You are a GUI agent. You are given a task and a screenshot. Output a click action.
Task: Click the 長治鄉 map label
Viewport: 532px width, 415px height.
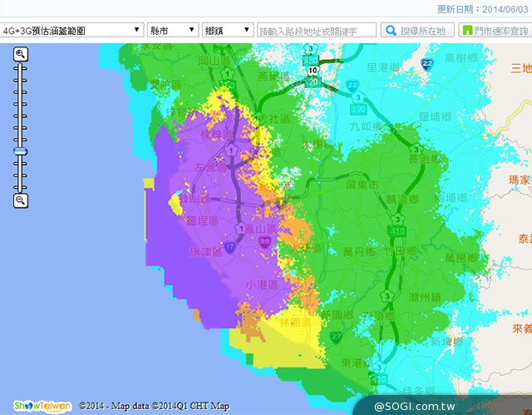[x=425, y=159]
